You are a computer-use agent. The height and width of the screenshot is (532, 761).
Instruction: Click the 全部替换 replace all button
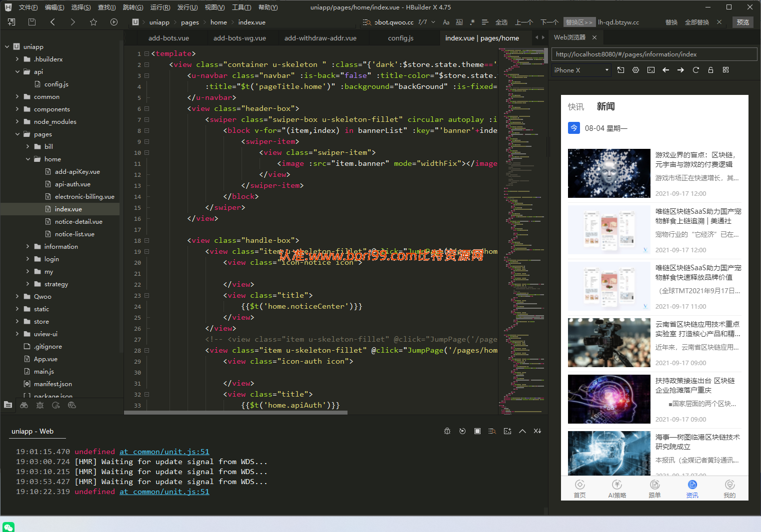tap(697, 22)
